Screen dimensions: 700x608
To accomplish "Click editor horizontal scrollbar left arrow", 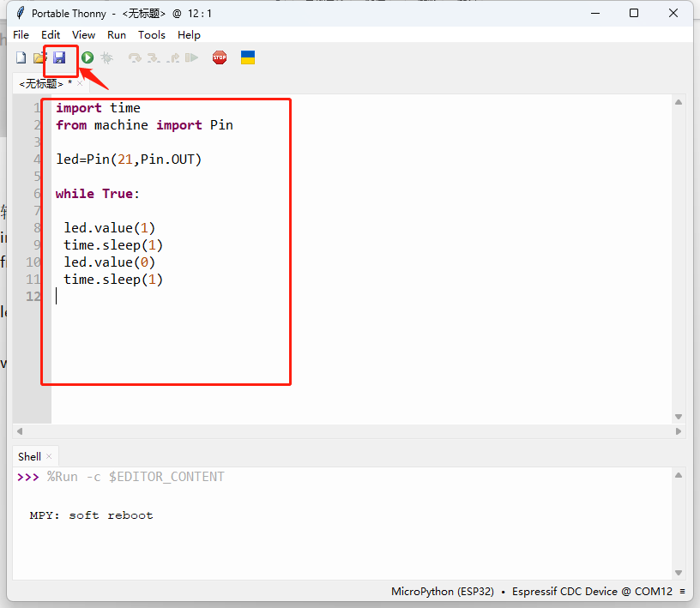I will click(x=20, y=431).
